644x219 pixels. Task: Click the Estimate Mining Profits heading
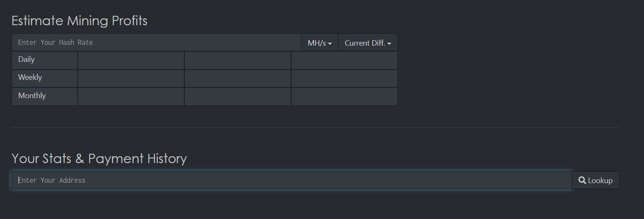tap(79, 20)
